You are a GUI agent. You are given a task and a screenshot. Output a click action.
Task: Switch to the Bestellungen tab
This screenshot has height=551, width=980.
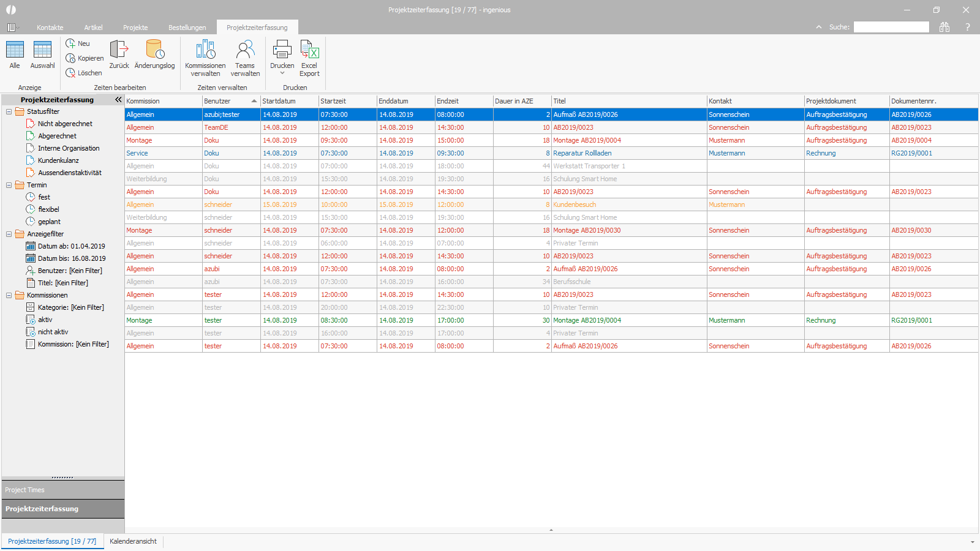tap(187, 28)
